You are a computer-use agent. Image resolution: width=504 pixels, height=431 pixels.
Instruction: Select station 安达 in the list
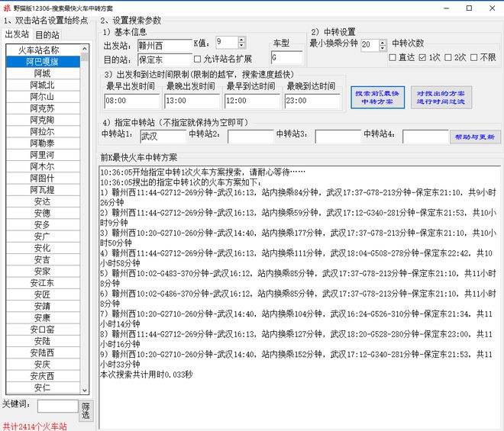(x=43, y=201)
